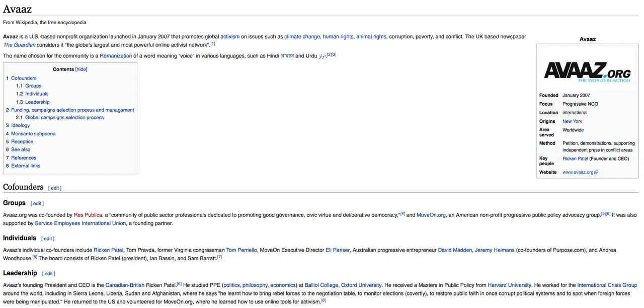Select the infobox value January 2007
The height and width of the screenshot is (308, 644).
click(x=576, y=96)
